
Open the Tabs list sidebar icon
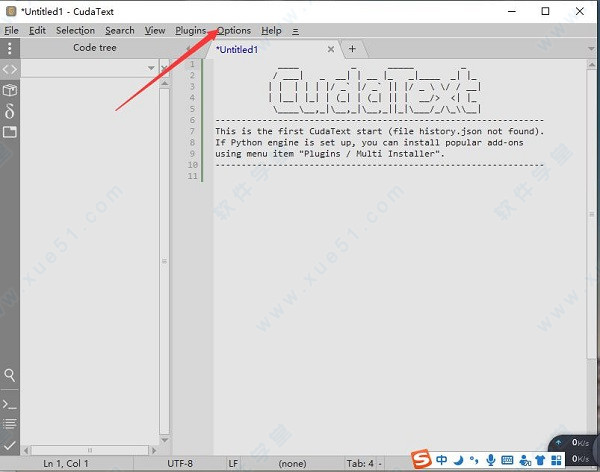click(10, 132)
